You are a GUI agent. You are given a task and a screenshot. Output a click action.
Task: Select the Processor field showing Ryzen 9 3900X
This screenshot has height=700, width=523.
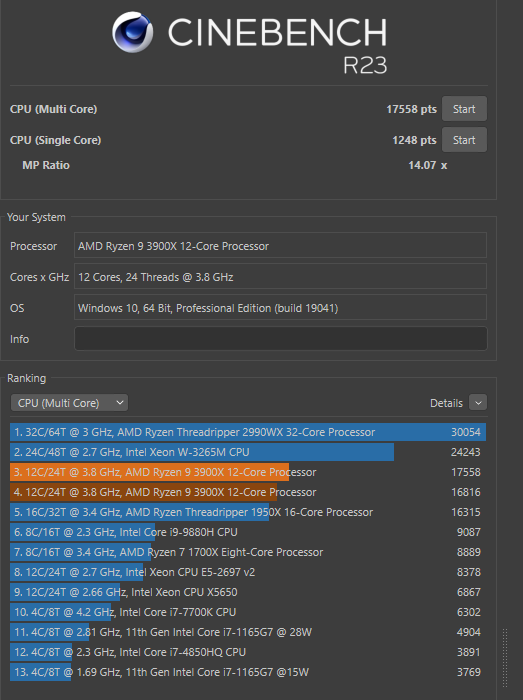point(280,246)
